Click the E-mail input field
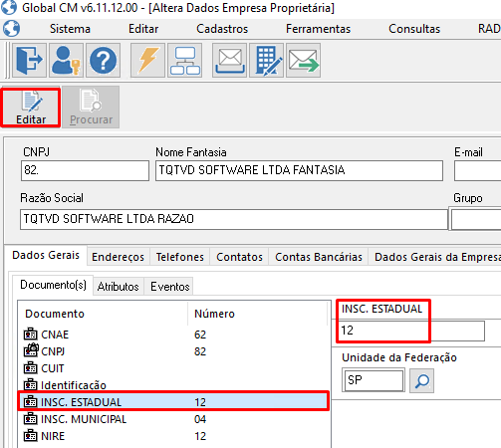Image resolution: width=501 pixels, height=448 pixels. [x=477, y=170]
